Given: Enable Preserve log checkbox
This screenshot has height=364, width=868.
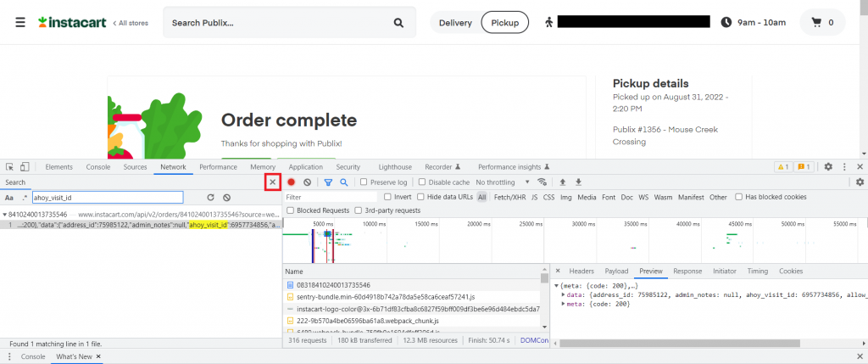Looking at the screenshot, I should (x=364, y=182).
